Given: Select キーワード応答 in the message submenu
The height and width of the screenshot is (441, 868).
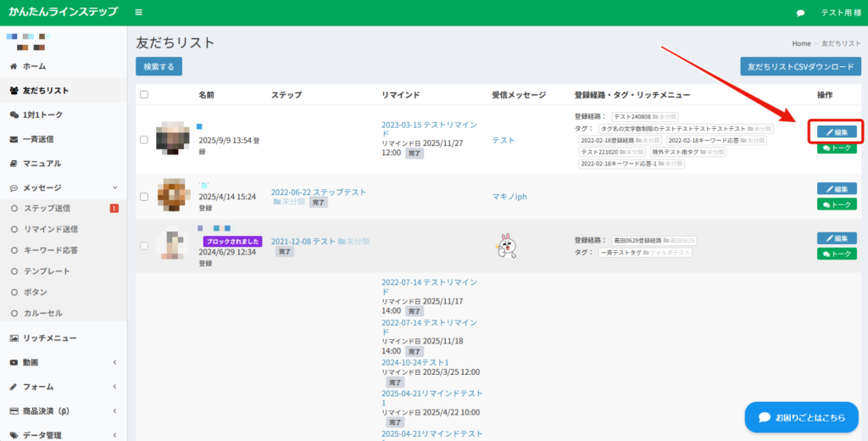Looking at the screenshot, I should tap(51, 250).
